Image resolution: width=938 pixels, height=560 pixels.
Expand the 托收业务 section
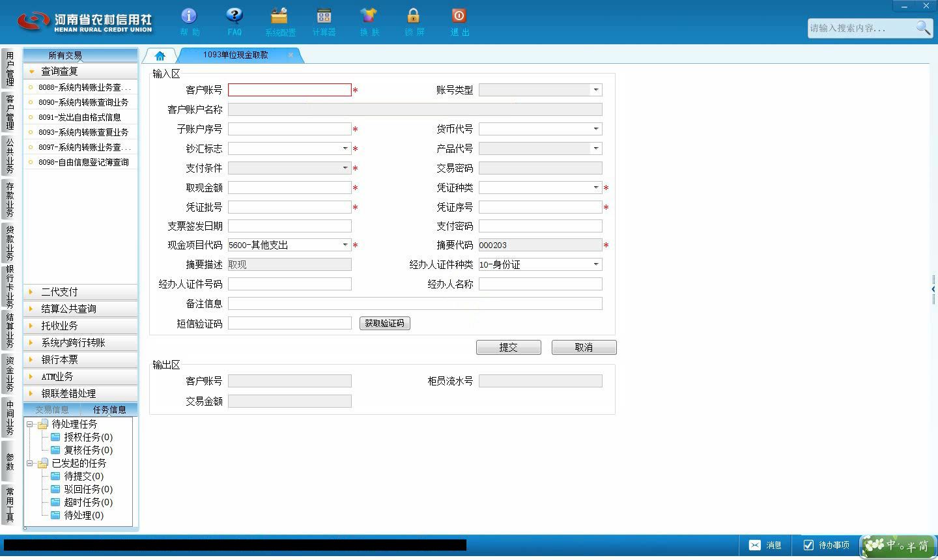click(81, 326)
